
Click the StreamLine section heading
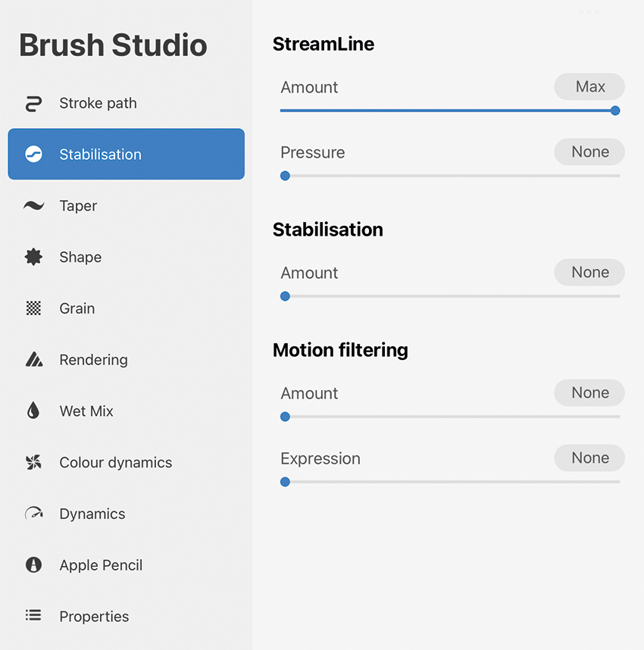(x=324, y=44)
